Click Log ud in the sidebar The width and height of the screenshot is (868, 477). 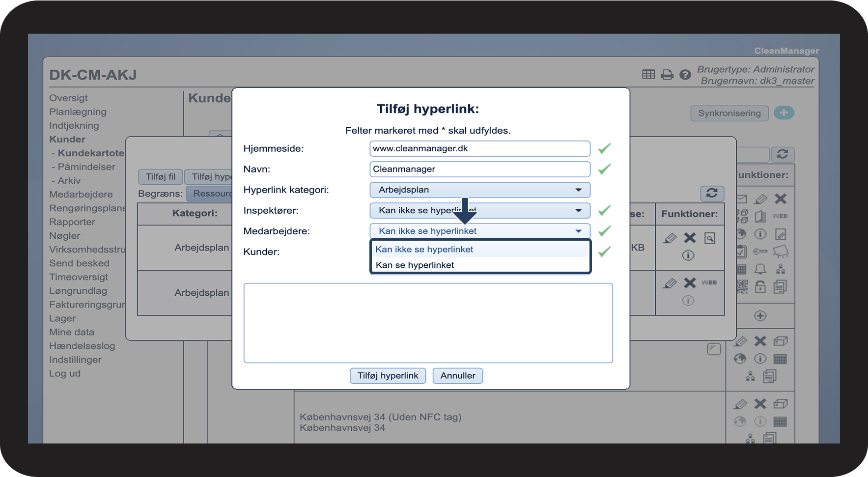(65, 373)
